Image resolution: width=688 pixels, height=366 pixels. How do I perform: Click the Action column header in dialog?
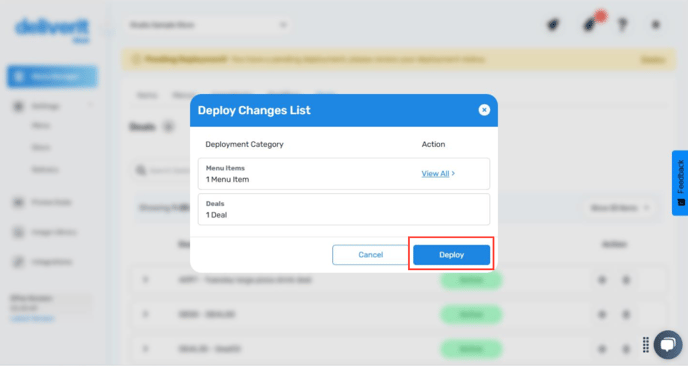click(433, 144)
